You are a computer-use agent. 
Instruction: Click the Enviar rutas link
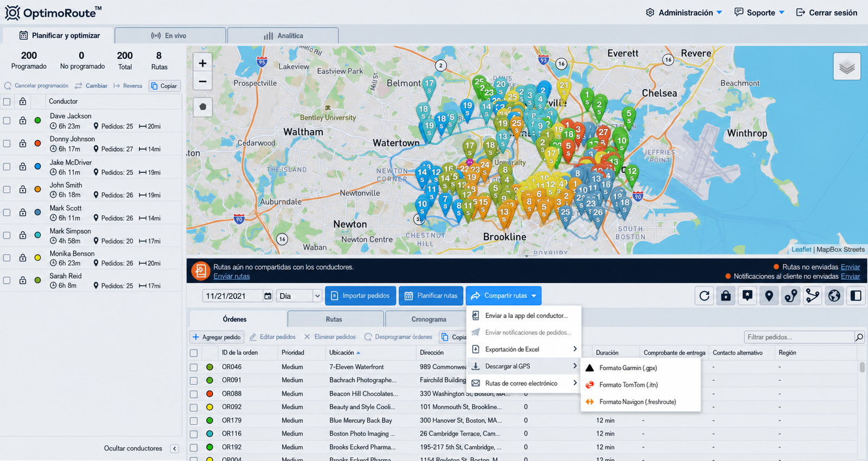[x=232, y=276]
